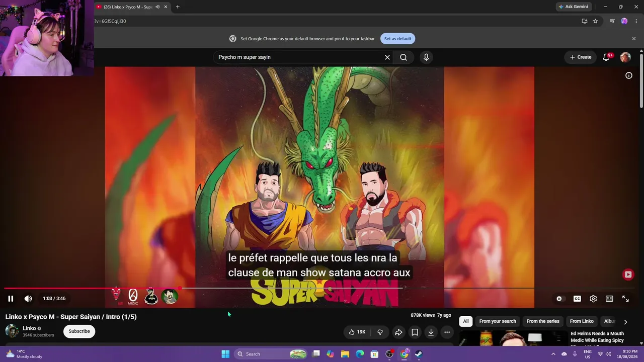Save the video to a playlist

[x=415, y=332]
